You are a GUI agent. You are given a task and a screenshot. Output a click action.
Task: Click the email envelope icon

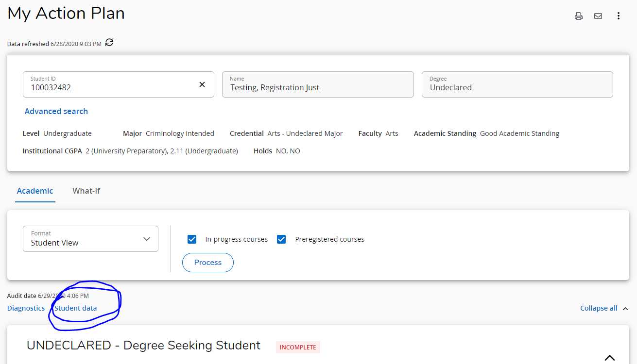598,16
